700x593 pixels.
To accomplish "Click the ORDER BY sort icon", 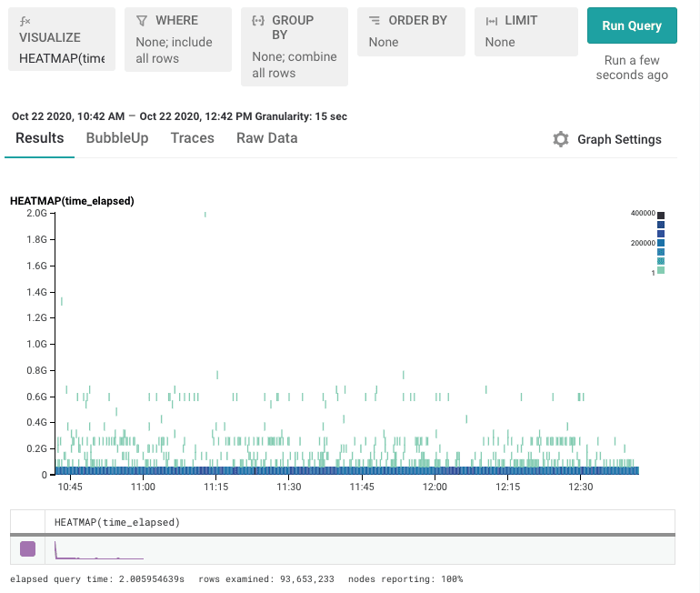I will (374, 20).
